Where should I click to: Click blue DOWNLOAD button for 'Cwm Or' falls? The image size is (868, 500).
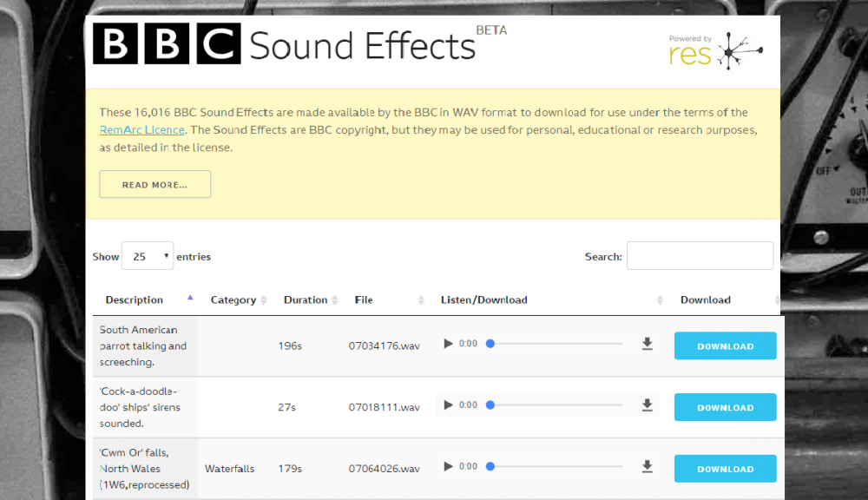click(725, 469)
